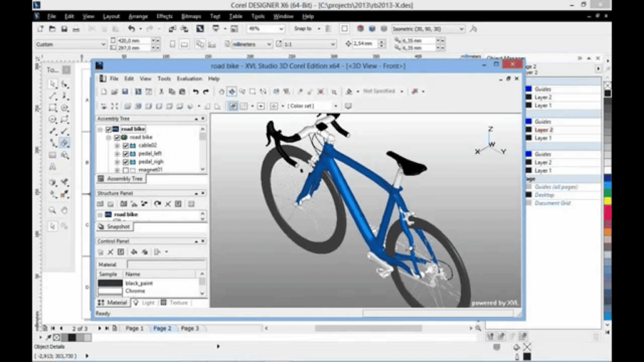
Task: Open the Evaluation menu in XVL Studio
Action: (x=190, y=79)
